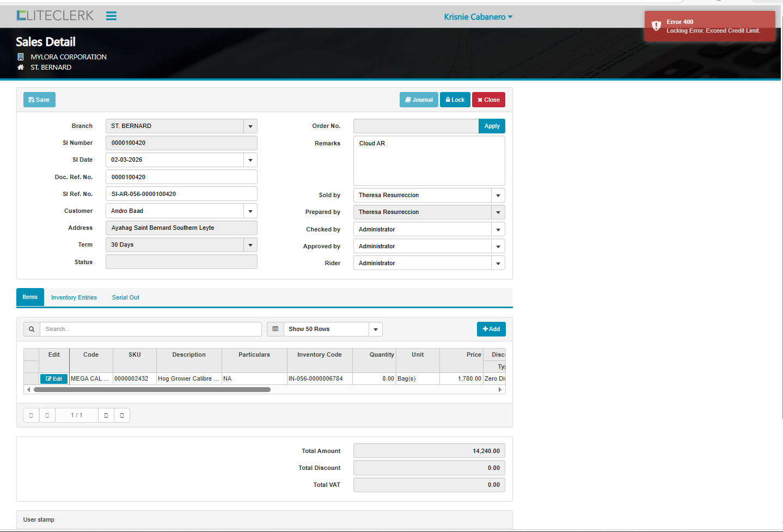Expand the Show 50 Rows dropdown
Viewport: 783px width, 532px height.
[376, 329]
